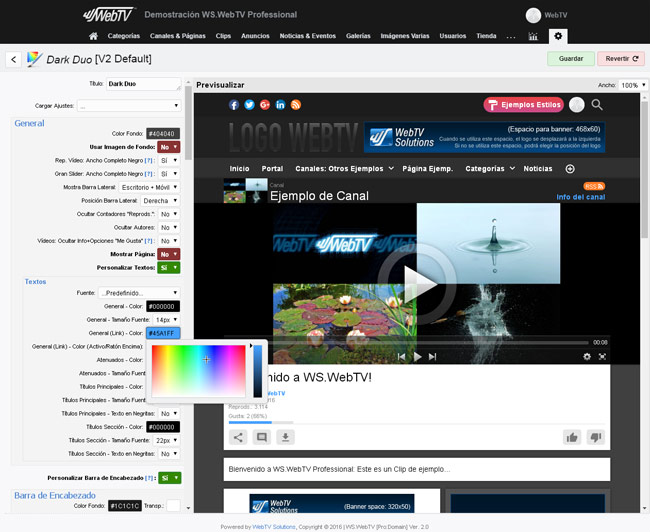Click the thumbs down button
Screen dimensions: 650x532
596,437
